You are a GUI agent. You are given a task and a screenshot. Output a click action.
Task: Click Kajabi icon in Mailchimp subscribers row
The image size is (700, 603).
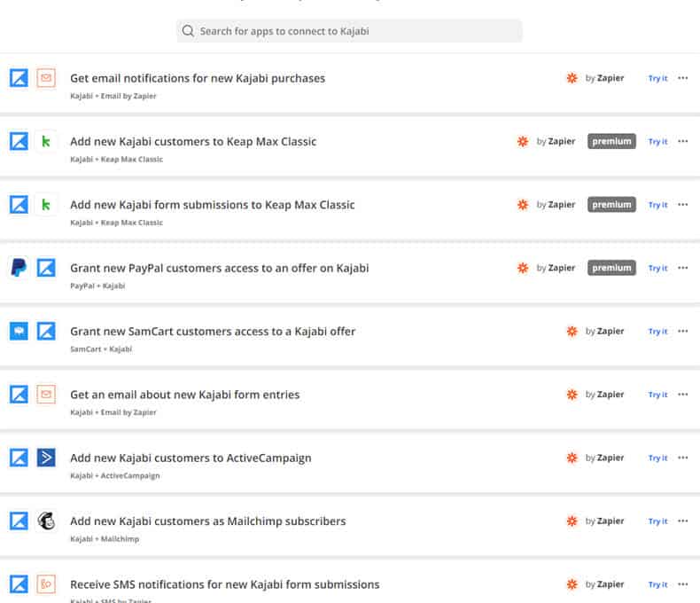coord(19,521)
